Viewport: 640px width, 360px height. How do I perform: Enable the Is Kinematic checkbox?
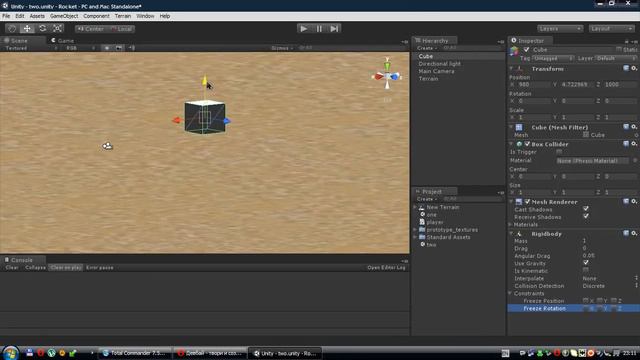[x=586, y=271]
